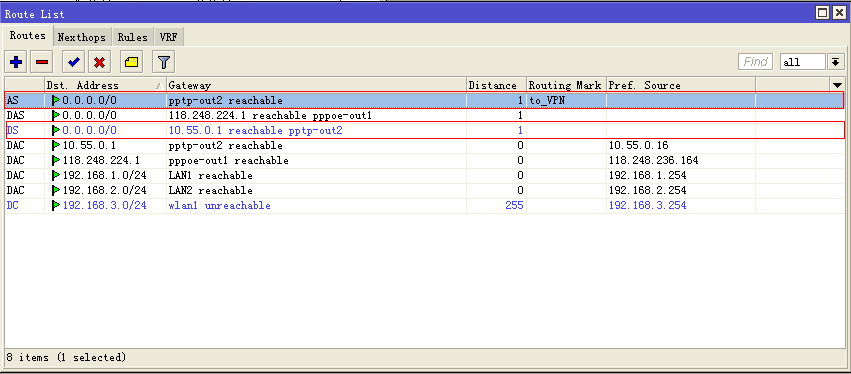The image size is (851, 374).
Task: Select route via 10.55.0.1 reachable pptp-out2
Action: tap(424, 130)
